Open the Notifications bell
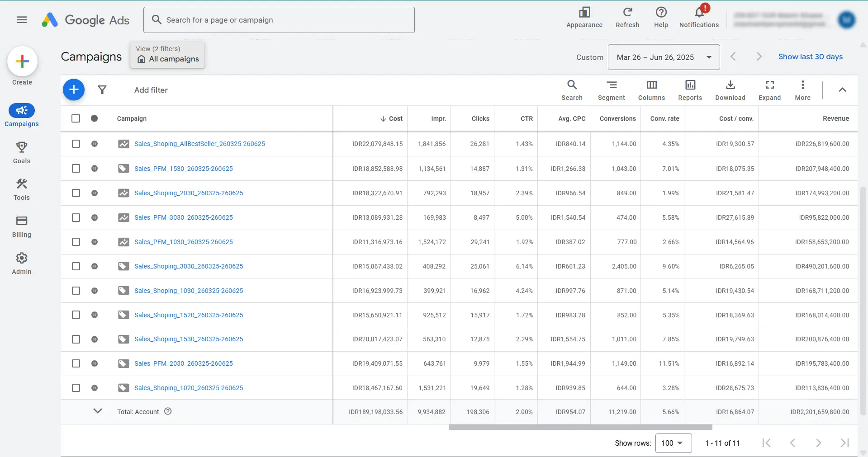 (x=699, y=14)
